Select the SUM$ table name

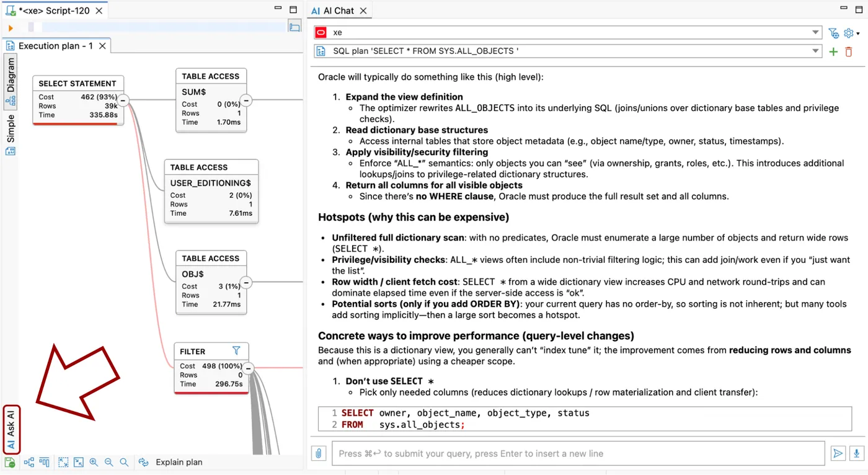193,92
